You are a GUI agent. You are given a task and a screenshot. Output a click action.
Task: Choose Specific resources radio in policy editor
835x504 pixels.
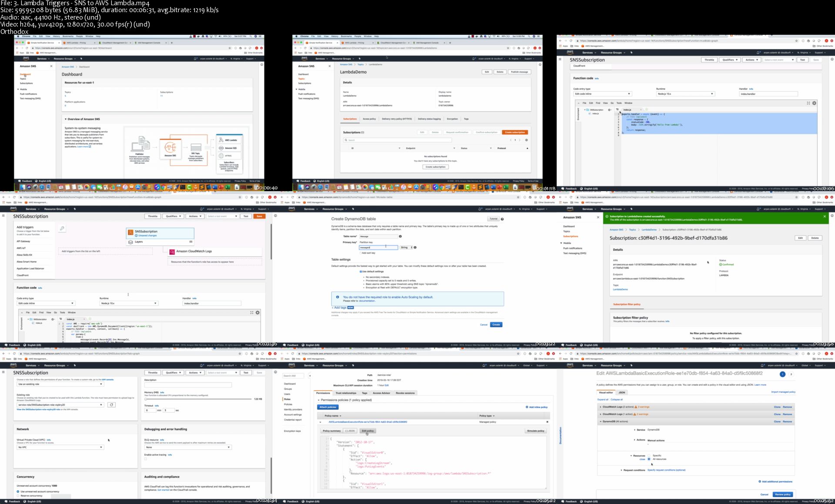pyautogui.click(x=648, y=455)
